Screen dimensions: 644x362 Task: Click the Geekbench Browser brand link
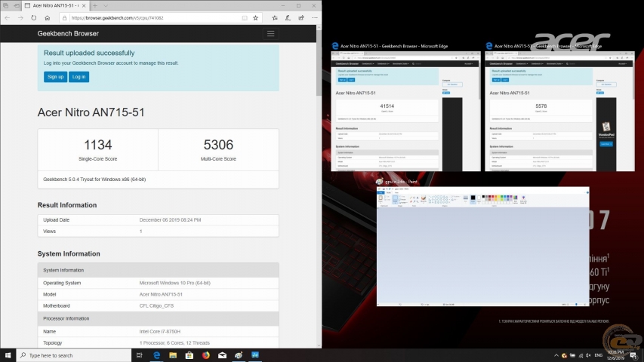(x=68, y=34)
